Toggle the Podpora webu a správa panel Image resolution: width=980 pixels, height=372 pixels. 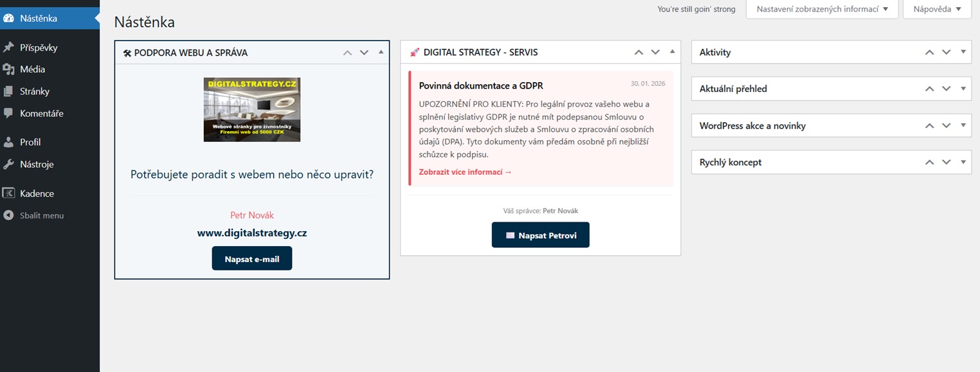tap(381, 52)
